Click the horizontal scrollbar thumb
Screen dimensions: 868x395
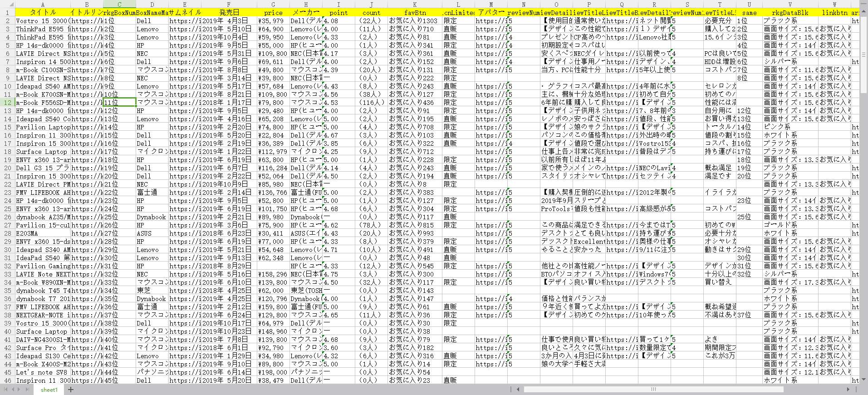click(653, 389)
